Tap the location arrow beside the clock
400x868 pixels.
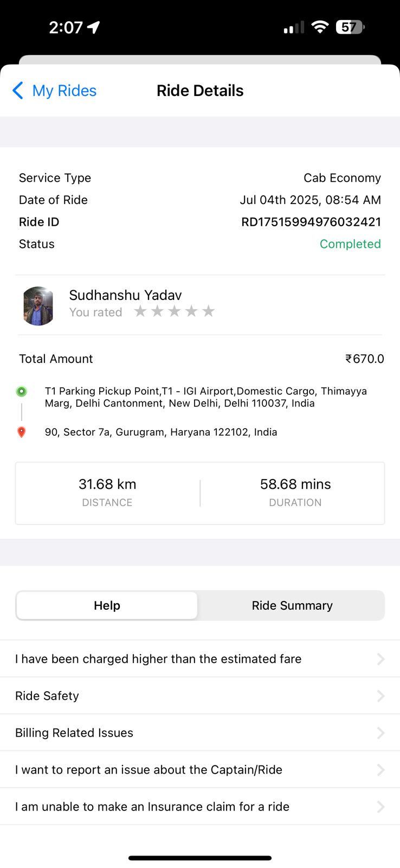click(94, 27)
